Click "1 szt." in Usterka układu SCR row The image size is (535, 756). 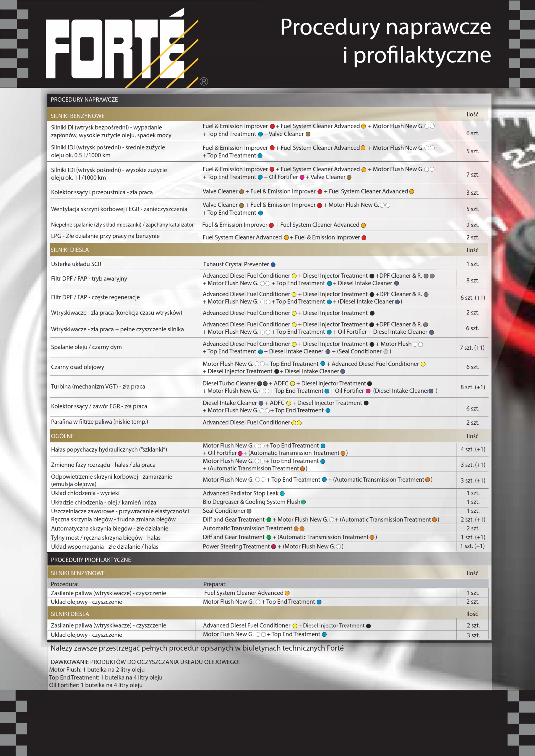pos(473,264)
